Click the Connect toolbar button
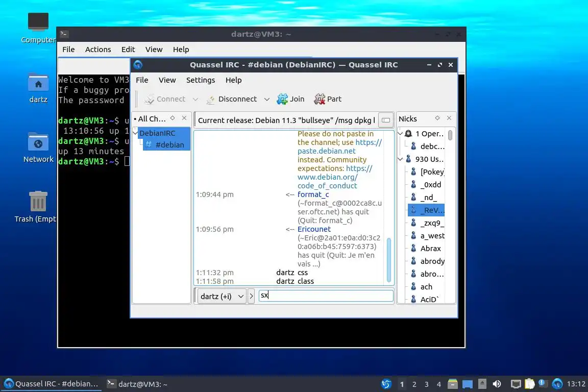The height and width of the screenshot is (392, 588). 165,99
